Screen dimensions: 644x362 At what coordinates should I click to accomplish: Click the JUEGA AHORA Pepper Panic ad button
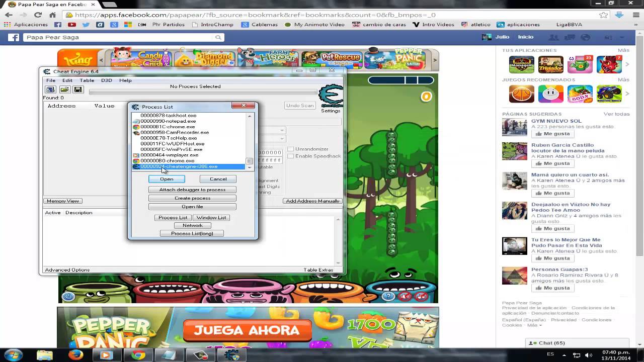click(x=247, y=330)
